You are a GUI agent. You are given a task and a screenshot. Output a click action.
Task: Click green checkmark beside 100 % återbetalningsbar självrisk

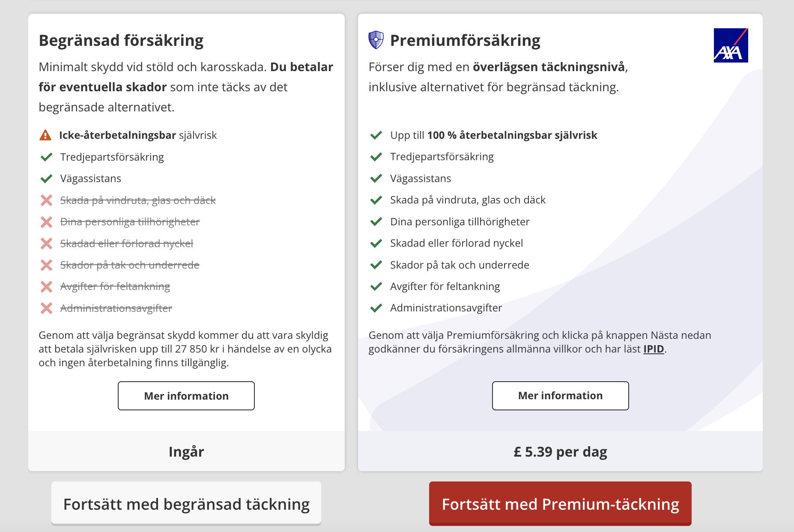coord(376,135)
